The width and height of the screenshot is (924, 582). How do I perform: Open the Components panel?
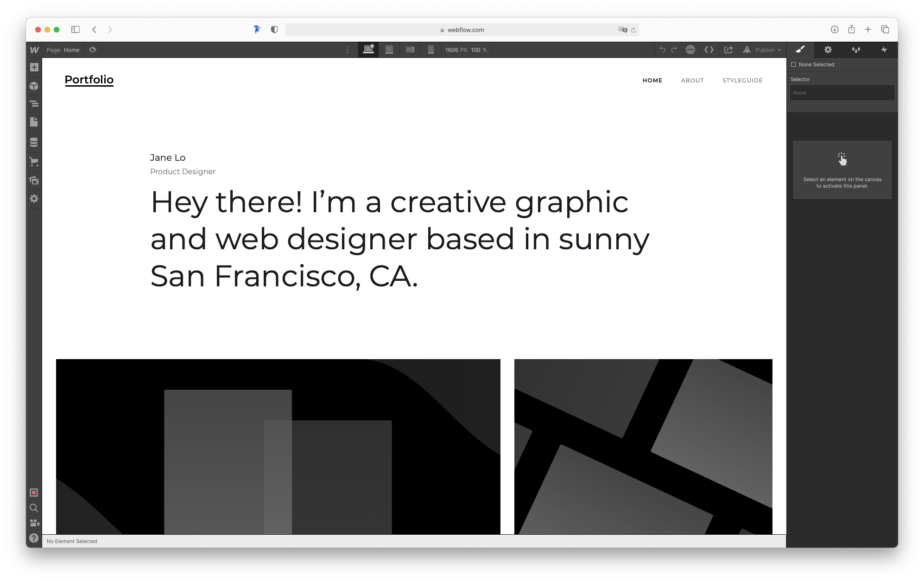34,86
